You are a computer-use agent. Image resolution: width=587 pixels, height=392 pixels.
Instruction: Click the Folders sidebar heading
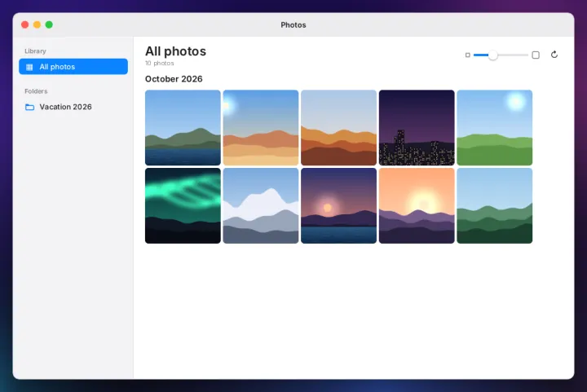click(36, 91)
